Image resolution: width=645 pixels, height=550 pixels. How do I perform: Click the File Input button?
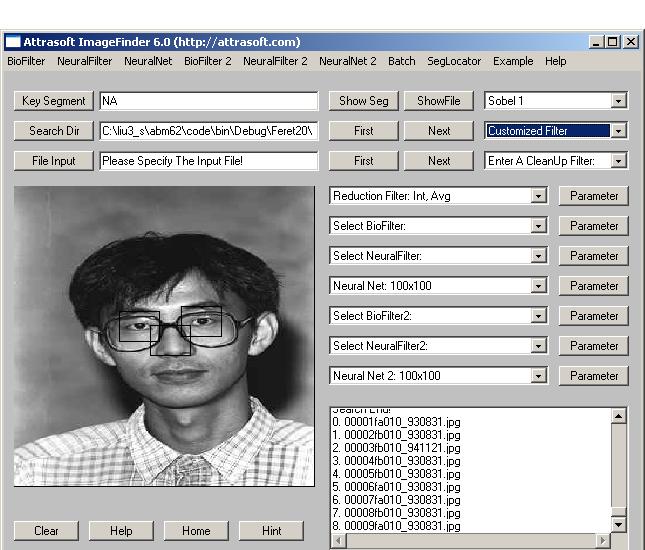(x=54, y=161)
